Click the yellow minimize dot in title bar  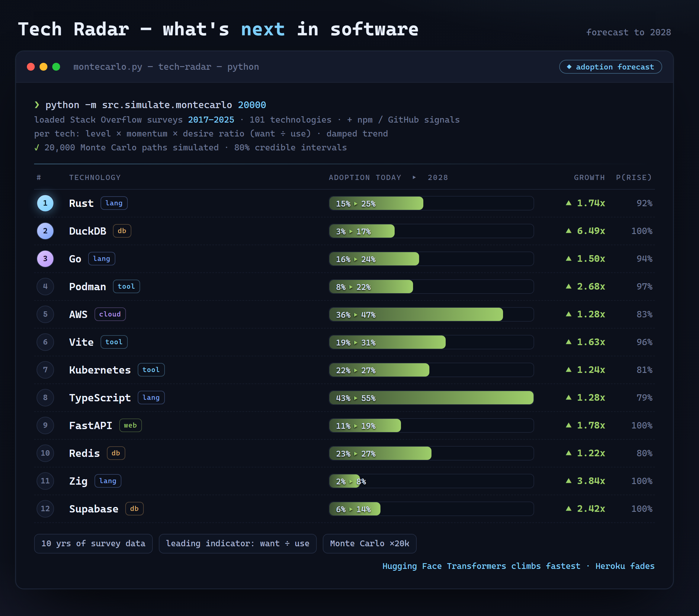pyautogui.click(x=43, y=67)
